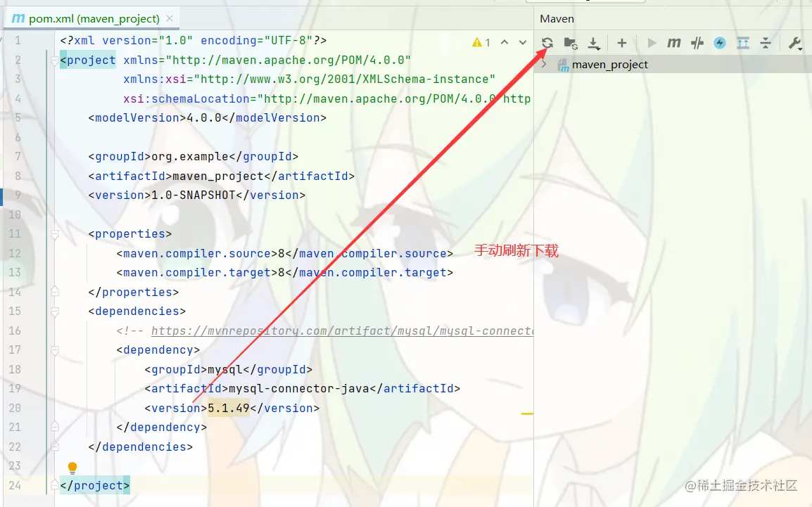Collapse properties block fold at line 11

coord(54,234)
